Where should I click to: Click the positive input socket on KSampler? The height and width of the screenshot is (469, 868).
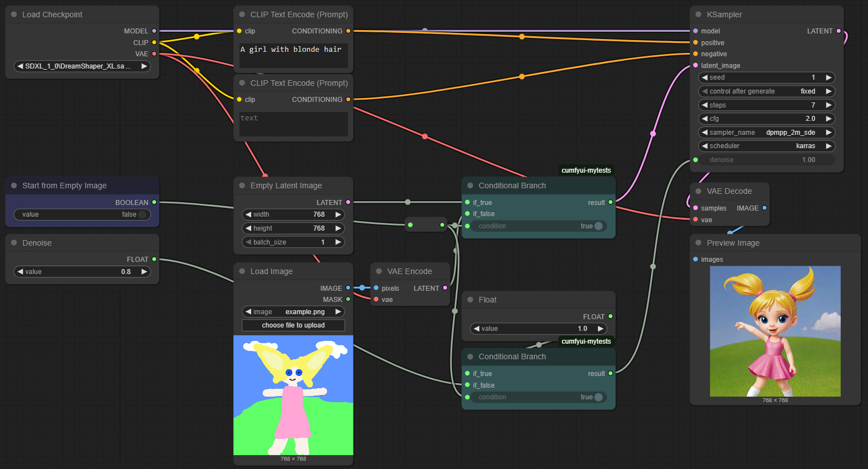tap(695, 42)
